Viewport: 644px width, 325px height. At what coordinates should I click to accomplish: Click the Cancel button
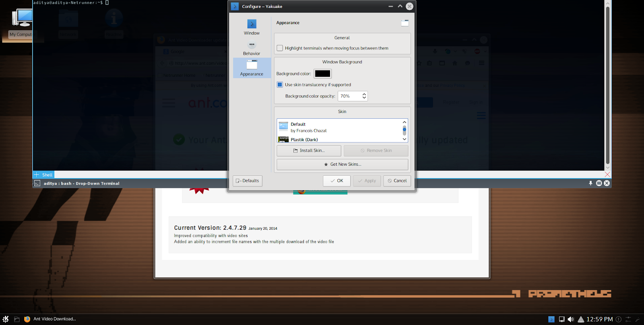pos(397,181)
